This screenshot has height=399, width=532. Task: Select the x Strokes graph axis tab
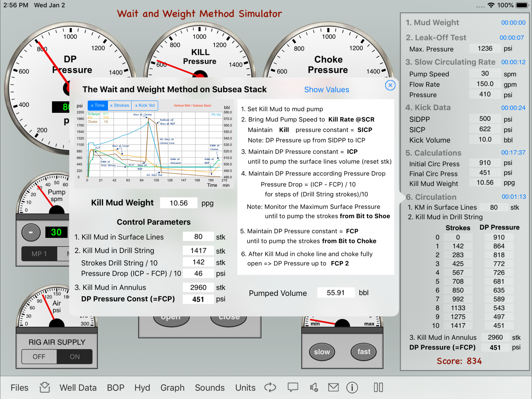coord(120,105)
